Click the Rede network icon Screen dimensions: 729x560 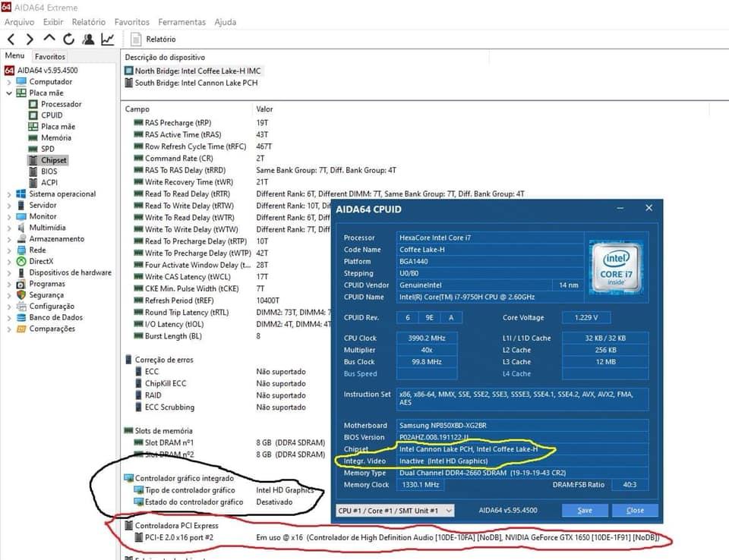click(21, 250)
